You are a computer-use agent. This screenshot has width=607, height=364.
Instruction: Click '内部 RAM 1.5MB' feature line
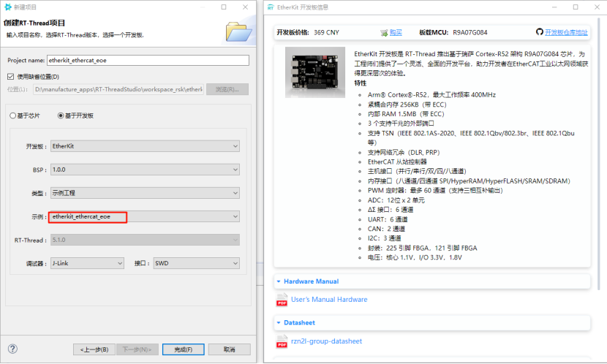coord(406,114)
